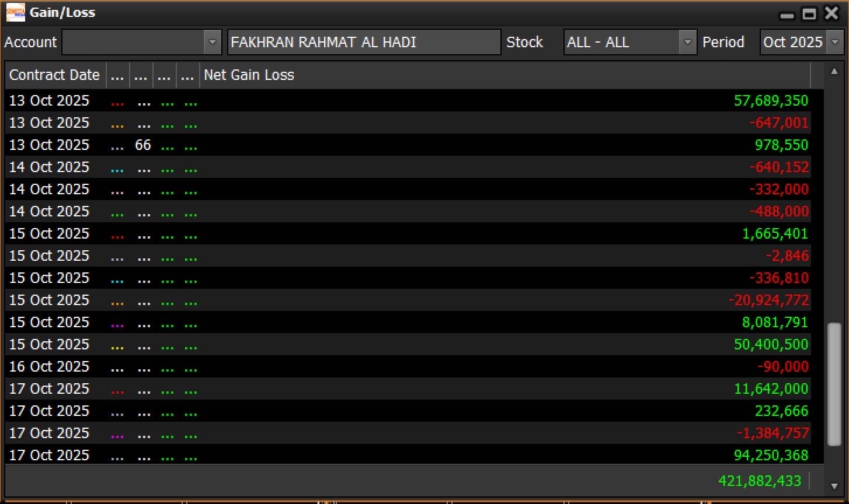Sort by the Net Gain Loss column header
The image size is (849, 504).
click(505, 75)
